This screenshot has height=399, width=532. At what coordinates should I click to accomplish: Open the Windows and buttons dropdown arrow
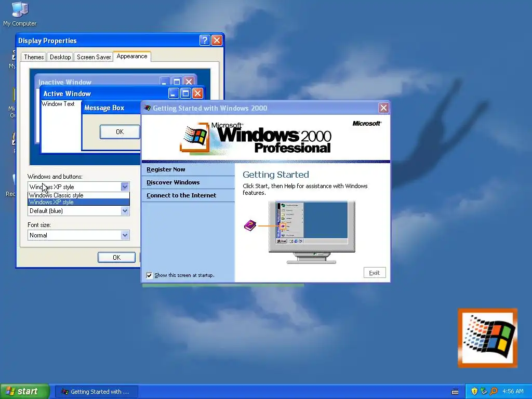(x=125, y=187)
